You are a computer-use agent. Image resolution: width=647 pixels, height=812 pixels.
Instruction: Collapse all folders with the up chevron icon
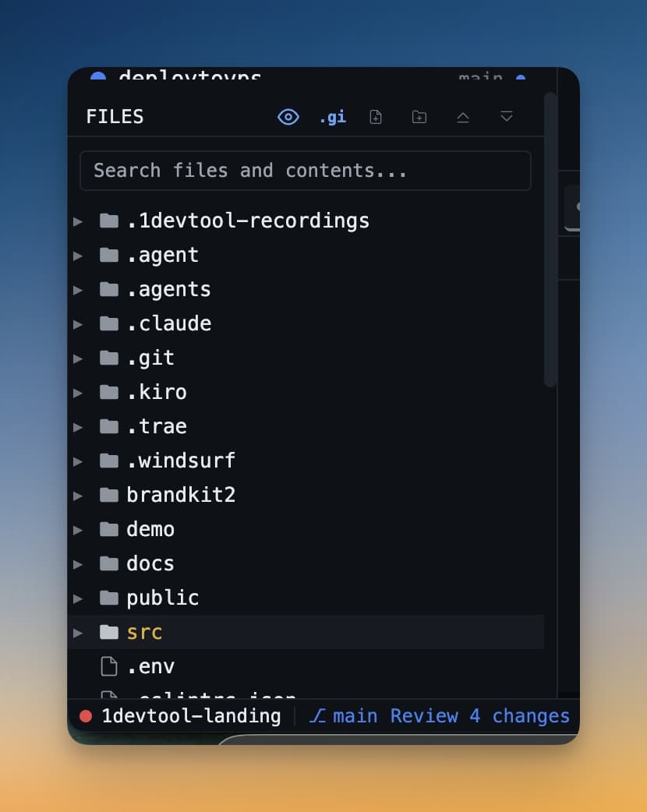(463, 117)
